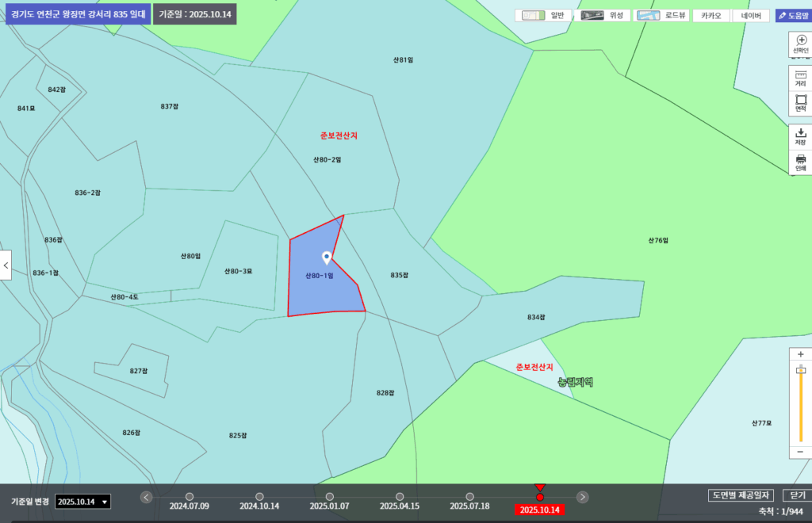Switch to 위성 satellite map view

point(604,16)
